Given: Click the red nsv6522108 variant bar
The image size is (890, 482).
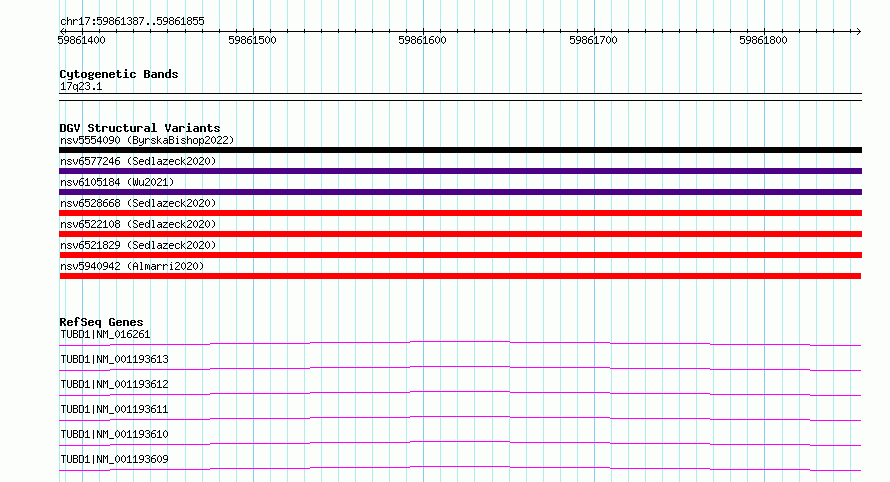Looking at the screenshot, I should tap(460, 234).
